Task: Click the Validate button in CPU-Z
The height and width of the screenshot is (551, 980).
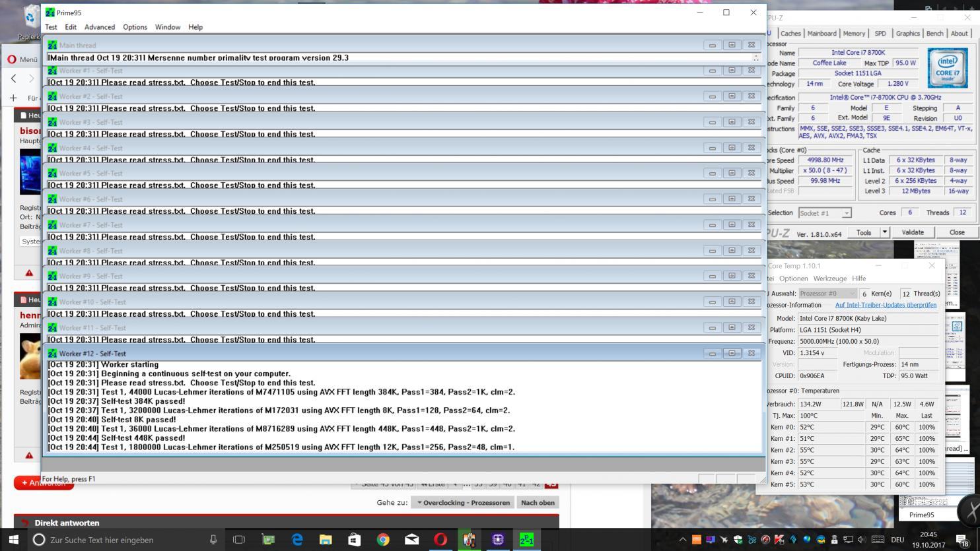Action: pos(913,232)
